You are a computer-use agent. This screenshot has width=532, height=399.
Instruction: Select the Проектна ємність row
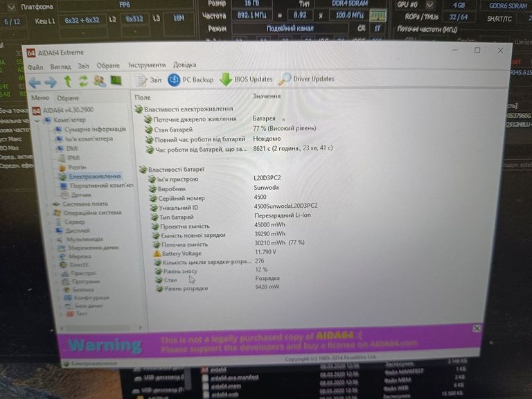point(219,225)
